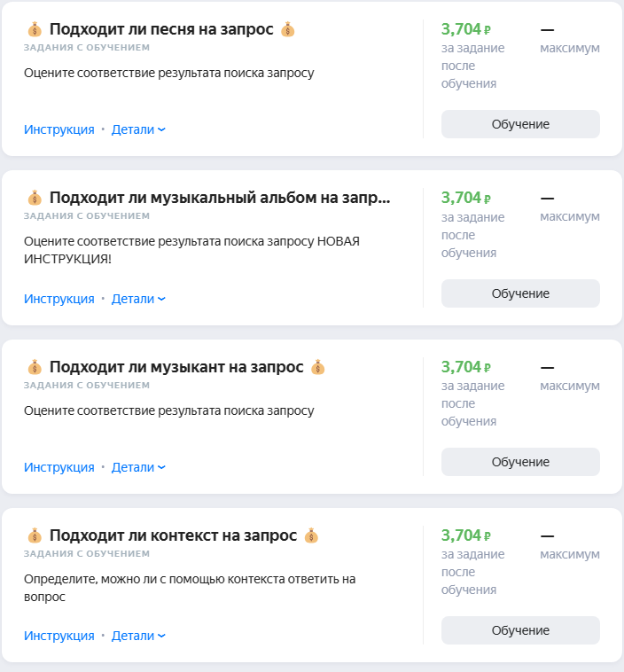
Task: Open Инструкция link for the song task
Action: (58, 129)
